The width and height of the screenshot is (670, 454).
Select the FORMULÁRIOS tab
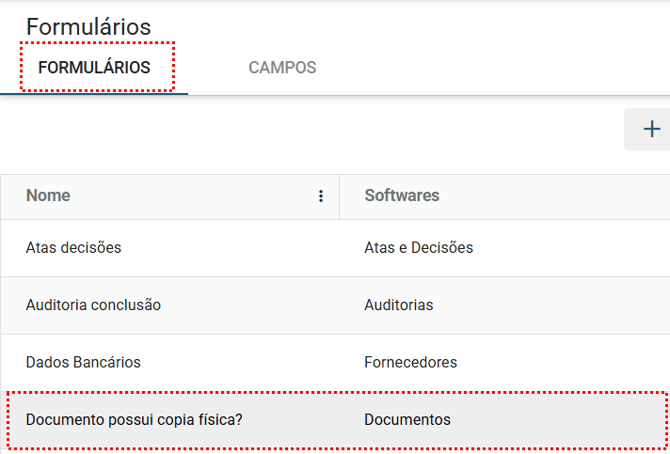[94, 68]
